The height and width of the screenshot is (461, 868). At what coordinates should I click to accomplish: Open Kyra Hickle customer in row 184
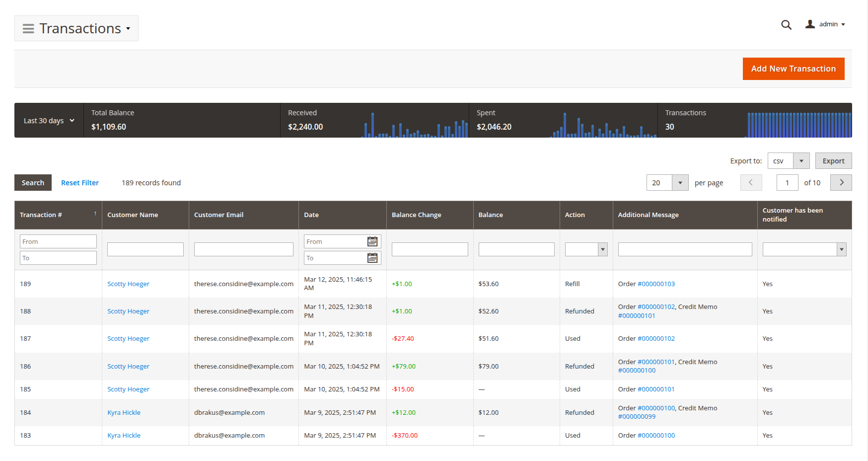tap(124, 413)
